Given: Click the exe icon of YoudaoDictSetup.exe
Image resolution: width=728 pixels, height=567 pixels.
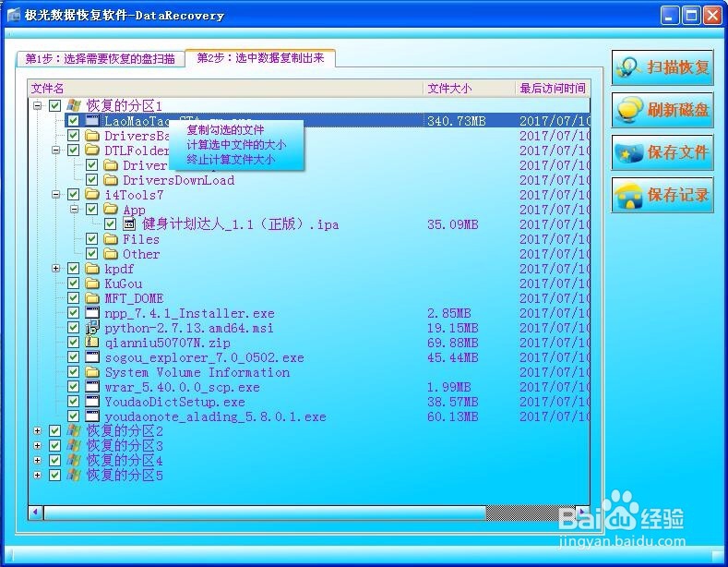Looking at the screenshot, I should (x=92, y=402).
